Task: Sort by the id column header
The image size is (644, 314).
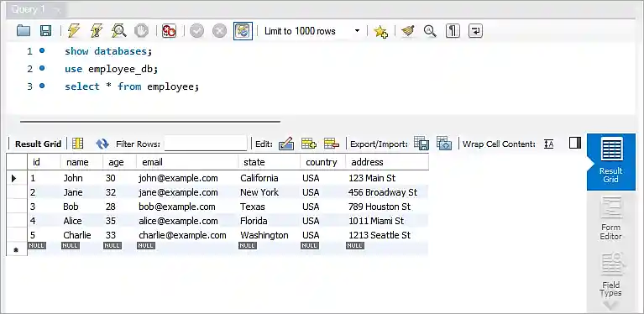Action: 44,162
